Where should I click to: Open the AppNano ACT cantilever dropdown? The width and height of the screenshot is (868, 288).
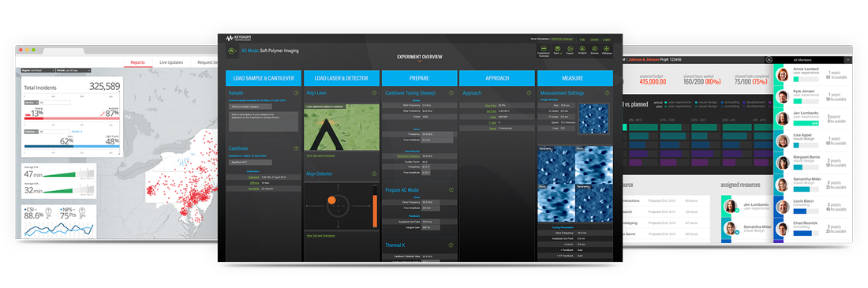250,163
